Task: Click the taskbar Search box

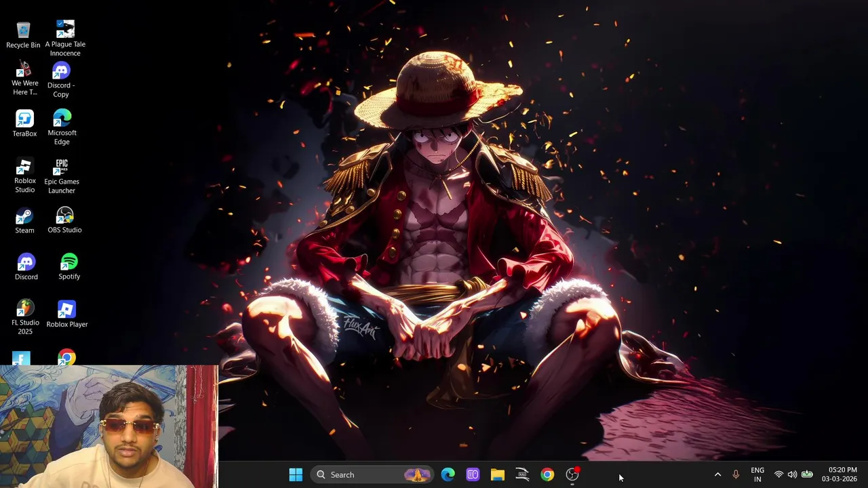Action: click(372, 474)
